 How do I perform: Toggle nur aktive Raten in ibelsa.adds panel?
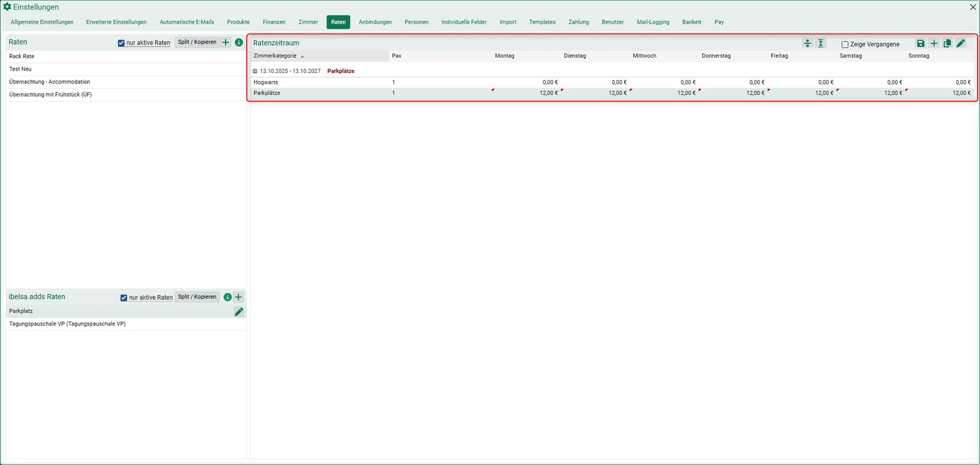(x=124, y=298)
